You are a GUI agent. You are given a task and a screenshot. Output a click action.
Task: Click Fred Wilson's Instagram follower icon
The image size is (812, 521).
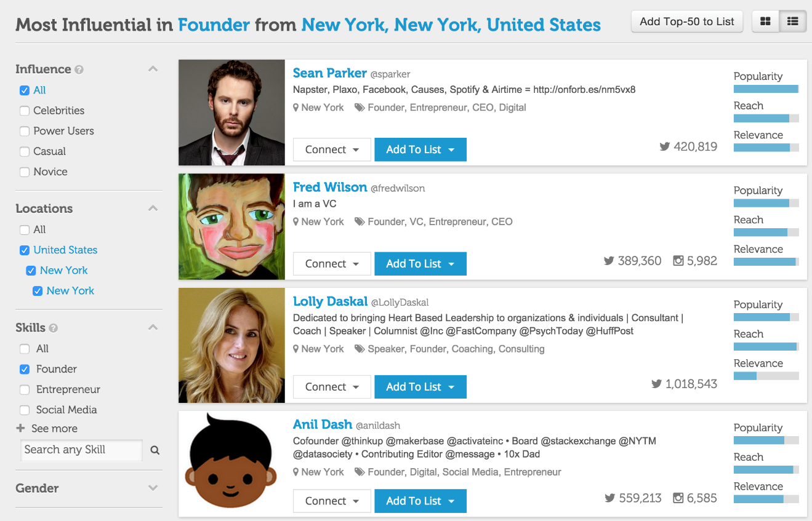point(678,261)
